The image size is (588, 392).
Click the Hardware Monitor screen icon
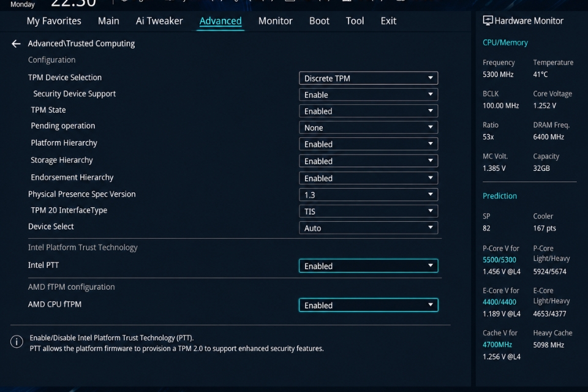[488, 21]
